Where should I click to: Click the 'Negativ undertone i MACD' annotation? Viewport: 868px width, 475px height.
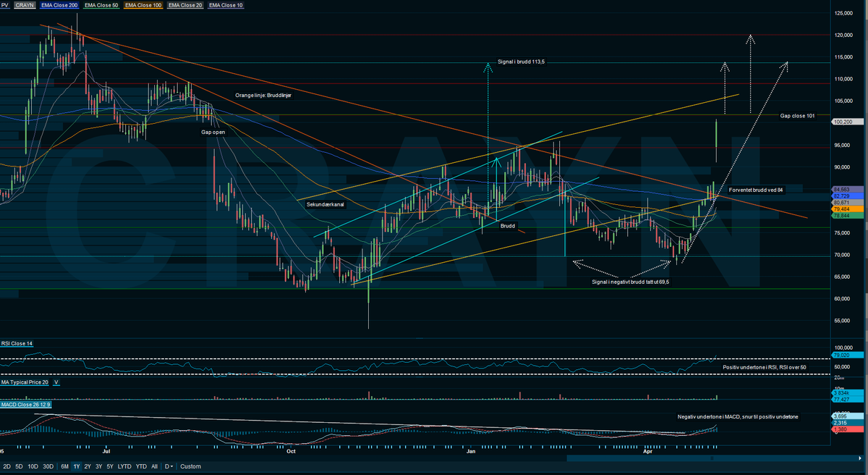(x=738, y=417)
